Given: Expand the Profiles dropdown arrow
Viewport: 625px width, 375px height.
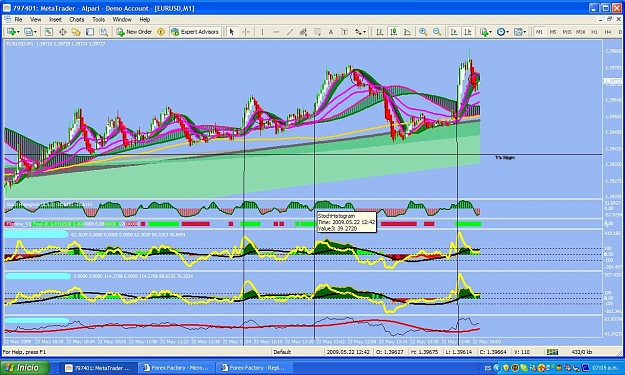Looking at the screenshot, I should tap(35, 32).
